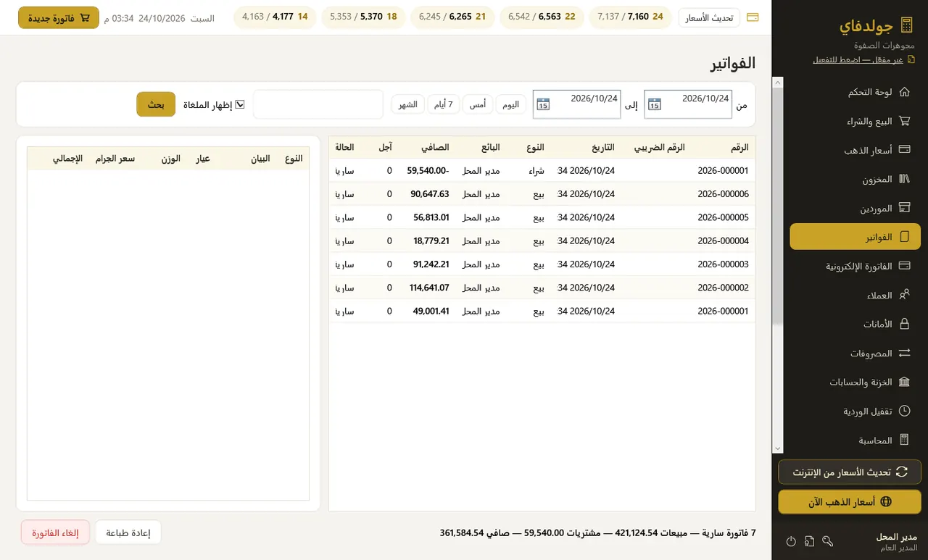Click the 24 karat price chip 7,160
The width and height of the screenshot is (928, 560).
(x=630, y=17)
